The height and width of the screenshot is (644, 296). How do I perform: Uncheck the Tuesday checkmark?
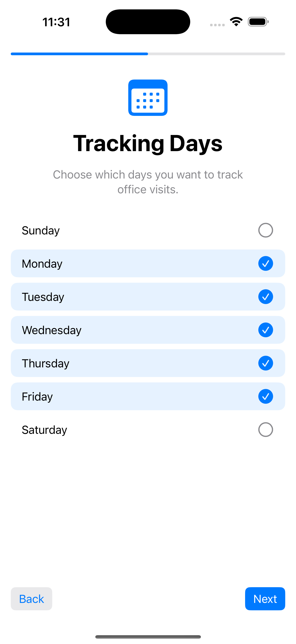tap(265, 296)
